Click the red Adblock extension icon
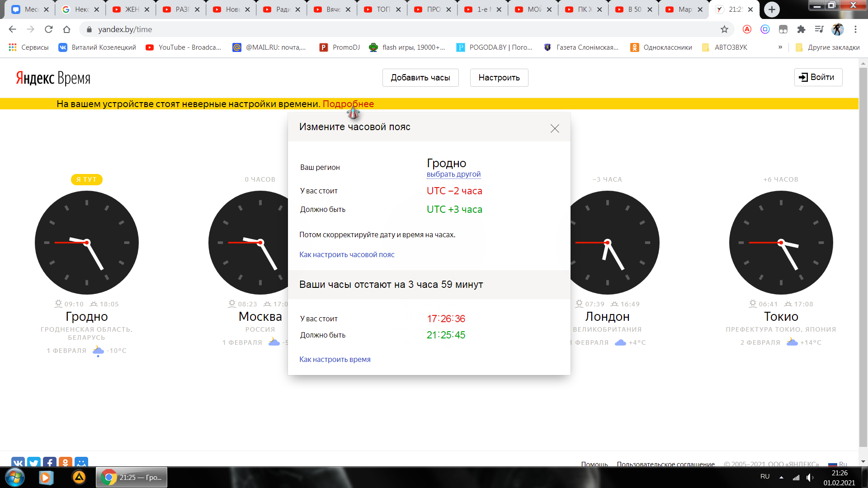Image resolution: width=868 pixels, height=488 pixels. [747, 29]
